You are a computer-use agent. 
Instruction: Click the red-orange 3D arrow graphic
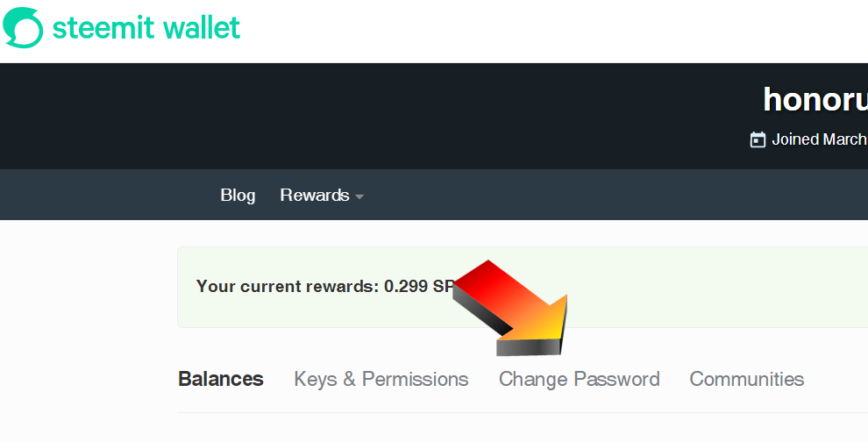tap(510, 308)
